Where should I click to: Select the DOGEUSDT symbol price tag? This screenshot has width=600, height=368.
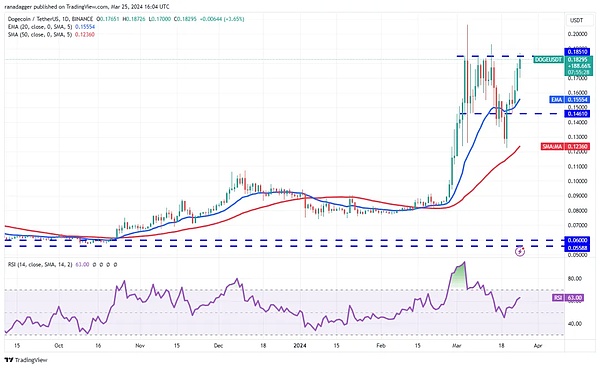[548, 60]
